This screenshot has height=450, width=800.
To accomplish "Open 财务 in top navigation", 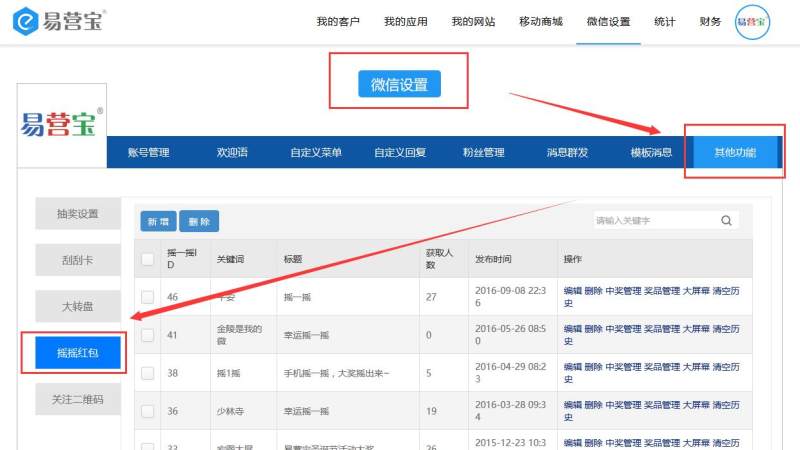I will click(710, 21).
